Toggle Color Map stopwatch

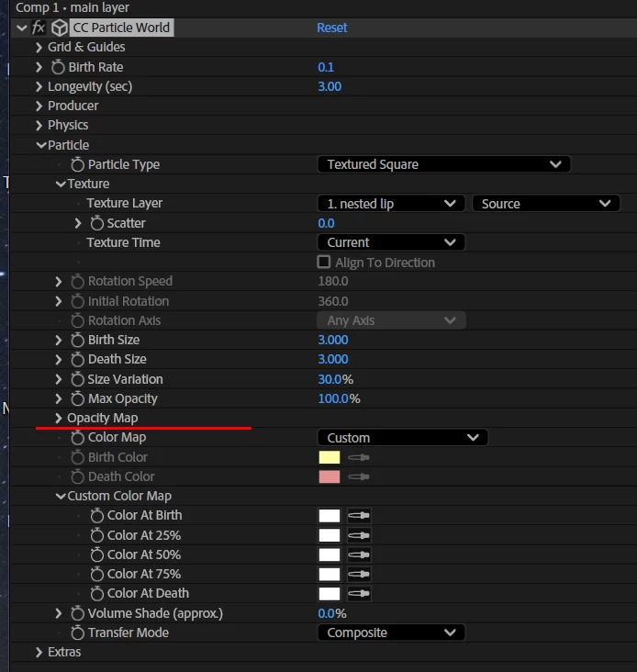(x=77, y=438)
